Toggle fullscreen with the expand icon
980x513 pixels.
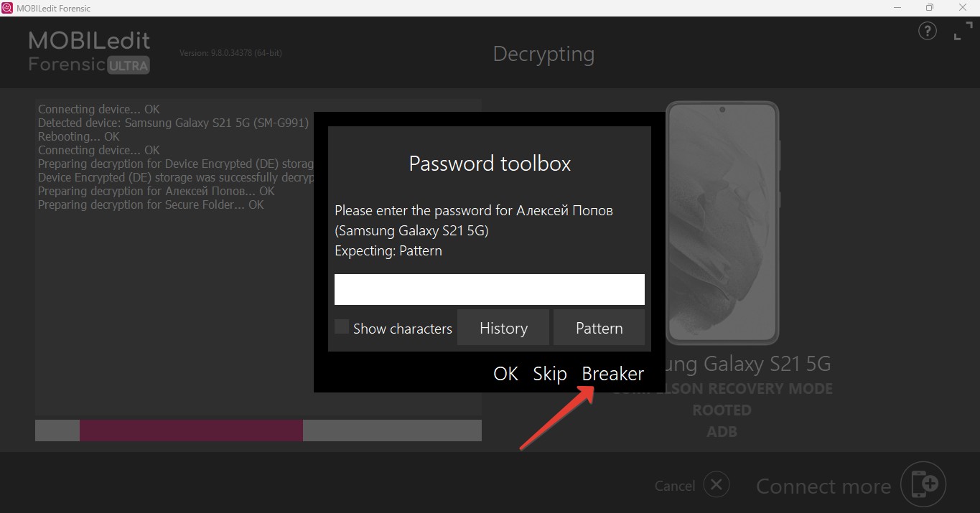[963, 32]
